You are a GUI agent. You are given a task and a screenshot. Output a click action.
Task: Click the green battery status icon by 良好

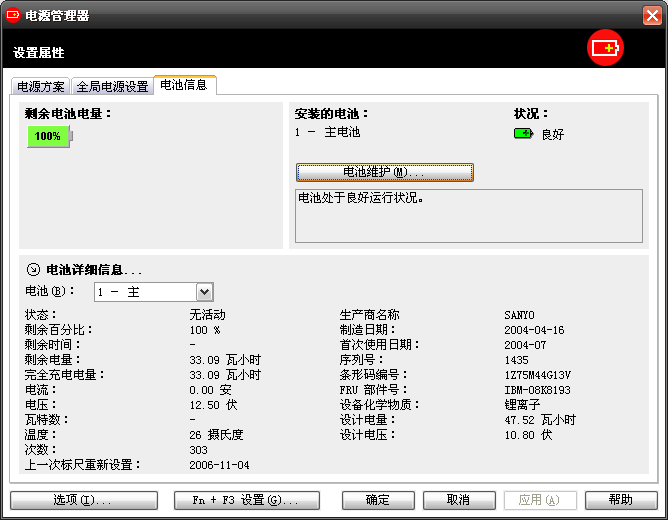tap(523, 133)
